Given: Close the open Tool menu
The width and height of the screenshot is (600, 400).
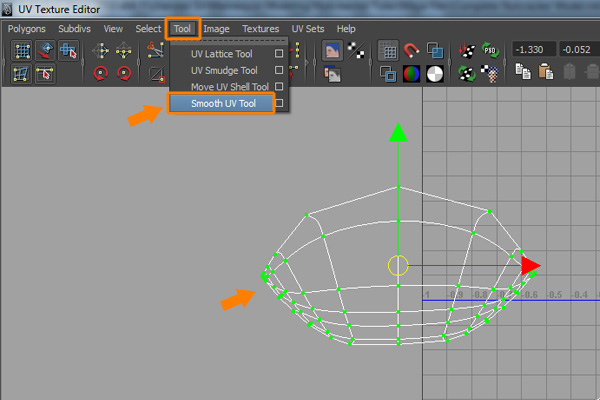Looking at the screenshot, I should coord(182,29).
